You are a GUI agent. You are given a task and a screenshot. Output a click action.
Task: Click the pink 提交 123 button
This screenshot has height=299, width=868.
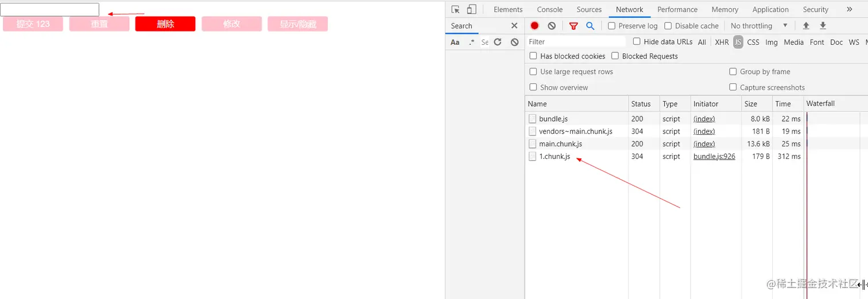pos(33,24)
